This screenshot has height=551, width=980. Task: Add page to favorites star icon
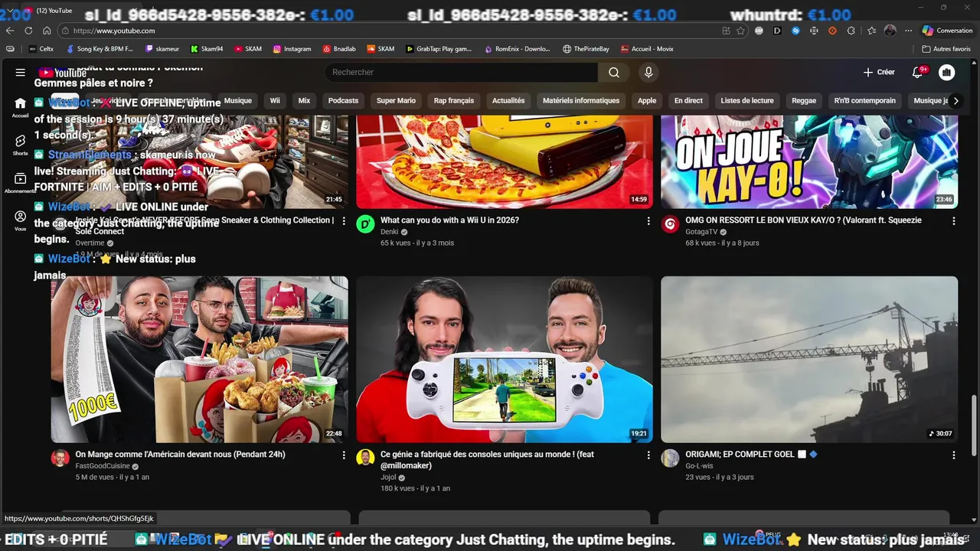point(740,31)
